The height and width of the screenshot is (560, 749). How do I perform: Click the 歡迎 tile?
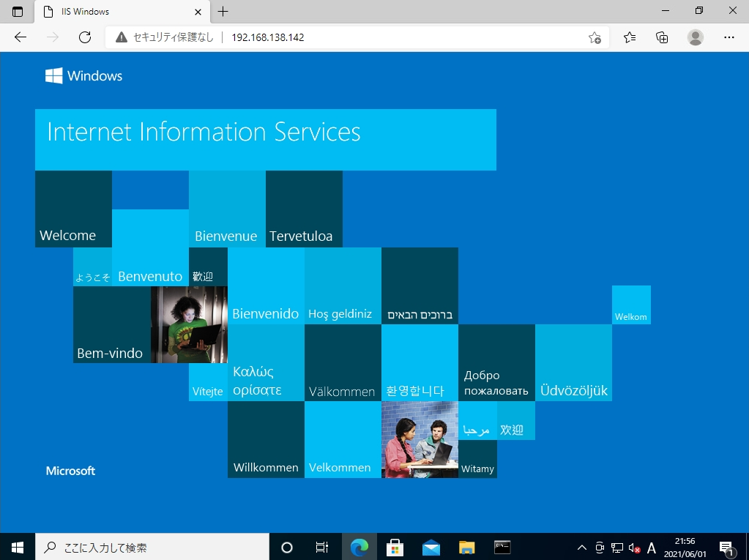208,267
